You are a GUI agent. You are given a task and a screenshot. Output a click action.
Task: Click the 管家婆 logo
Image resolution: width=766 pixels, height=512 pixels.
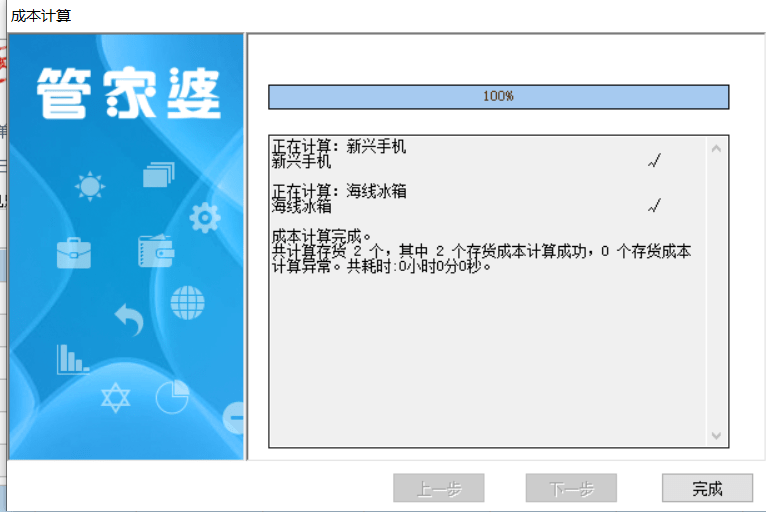pyautogui.click(x=128, y=95)
